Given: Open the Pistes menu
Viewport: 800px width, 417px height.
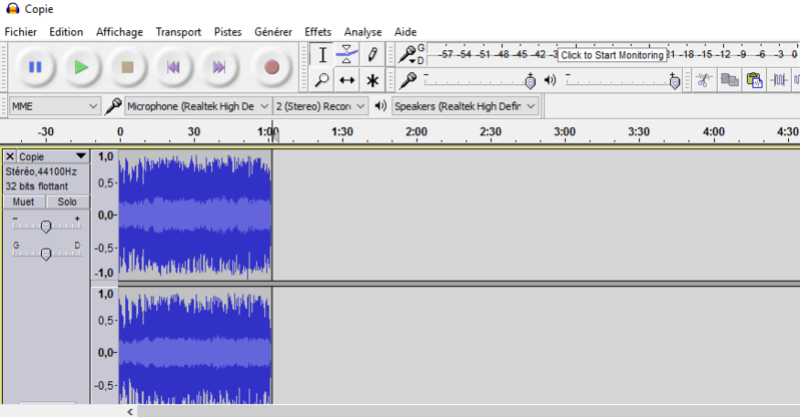Looking at the screenshot, I should (x=228, y=32).
